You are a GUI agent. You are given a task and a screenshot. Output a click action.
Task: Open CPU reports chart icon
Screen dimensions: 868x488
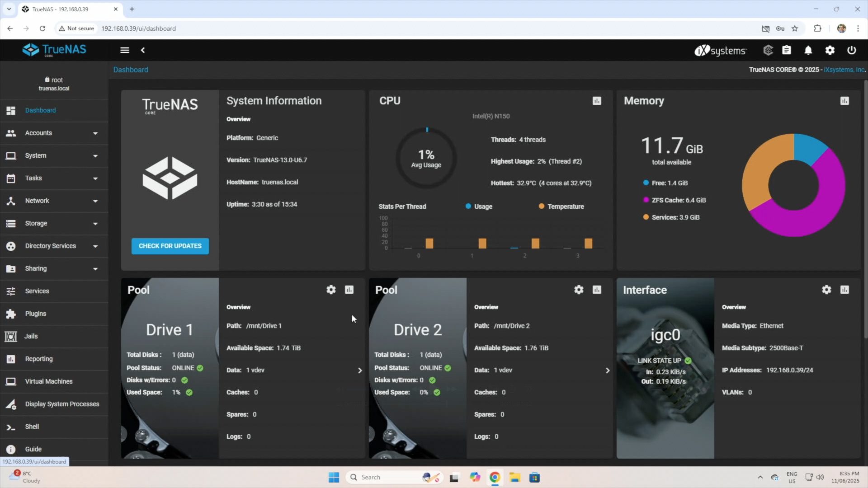tap(597, 101)
